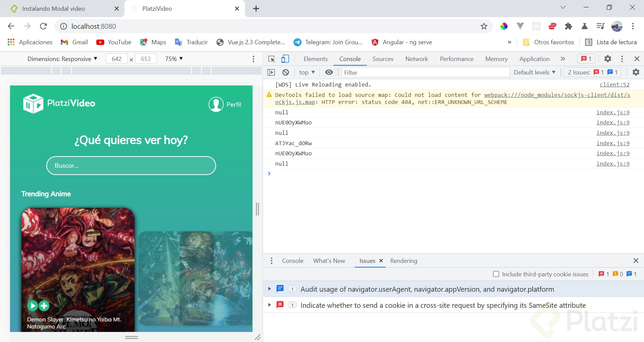Viewport: 644px width, 342px height.
Task: Click the Demon Slayer anime thumbnail
Action: click(x=78, y=270)
